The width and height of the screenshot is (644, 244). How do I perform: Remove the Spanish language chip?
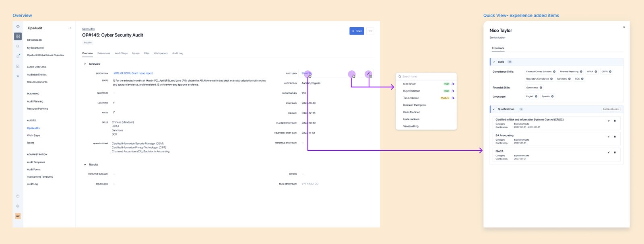tap(552, 96)
